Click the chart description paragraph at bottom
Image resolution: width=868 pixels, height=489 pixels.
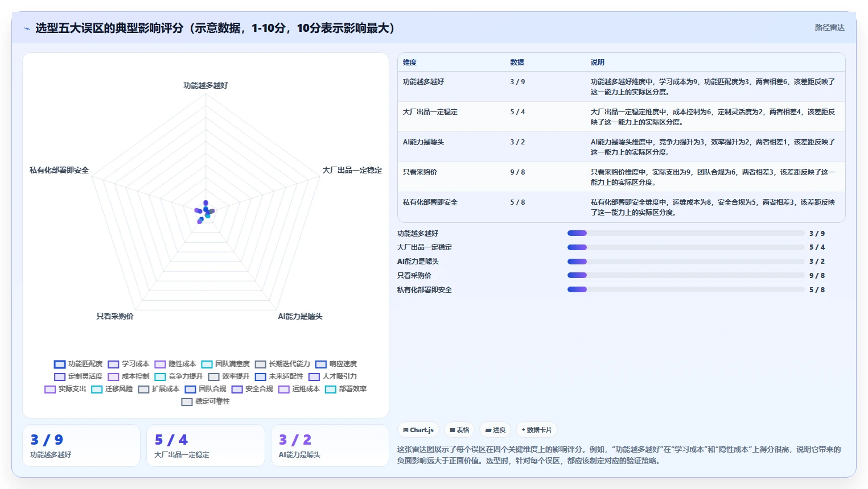click(x=619, y=455)
